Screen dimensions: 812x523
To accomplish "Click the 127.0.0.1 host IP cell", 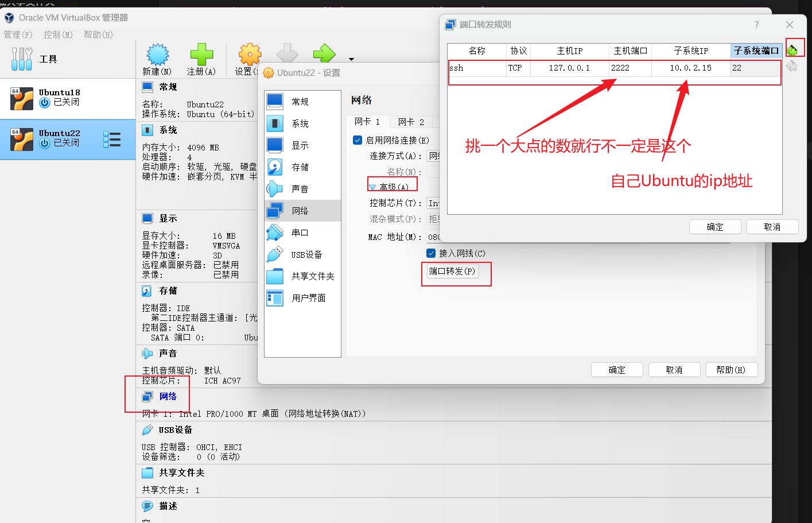I will [569, 68].
